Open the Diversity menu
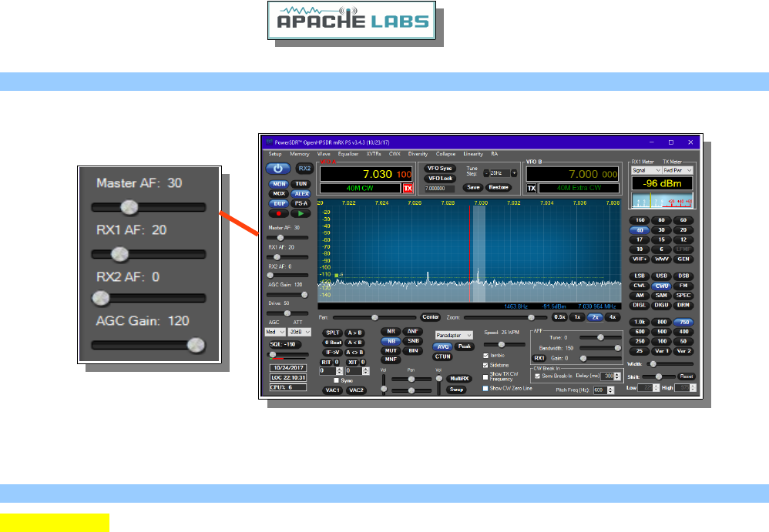769x532 pixels. click(418, 154)
